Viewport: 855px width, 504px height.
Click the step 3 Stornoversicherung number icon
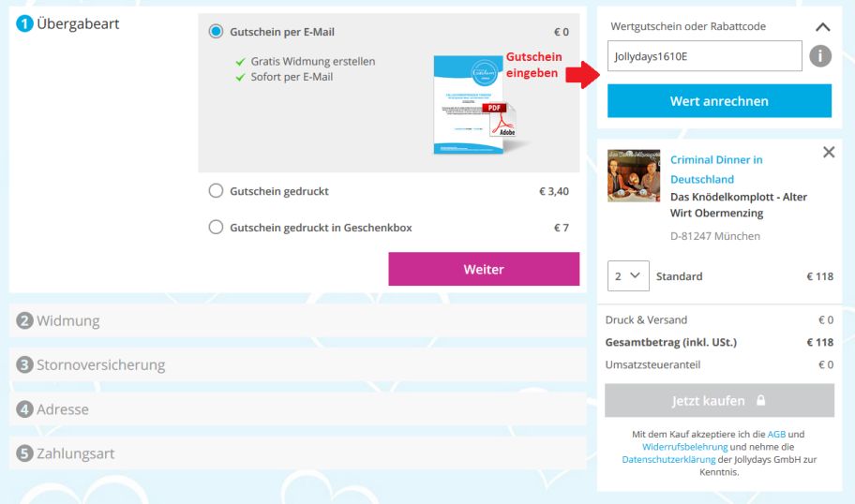click(24, 364)
